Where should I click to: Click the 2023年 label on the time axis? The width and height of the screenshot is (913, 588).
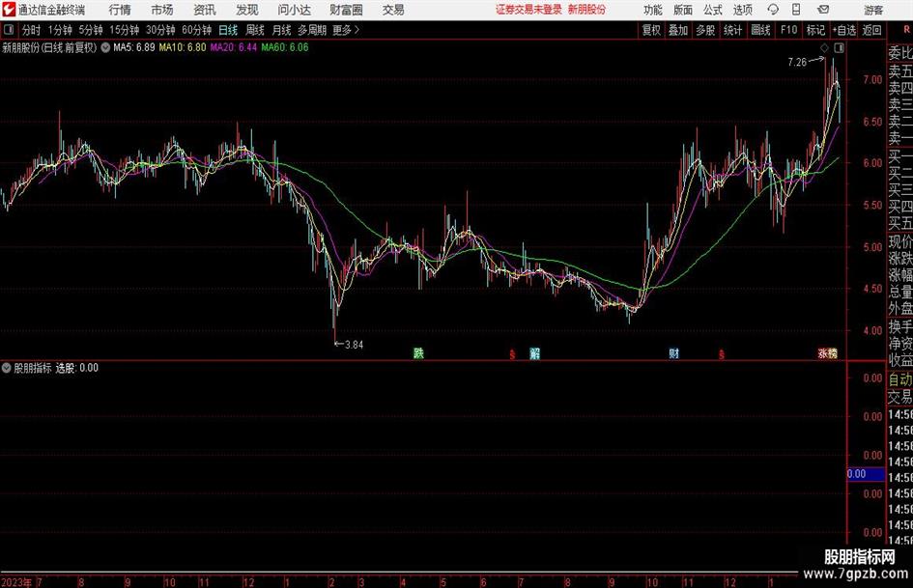click(x=16, y=582)
